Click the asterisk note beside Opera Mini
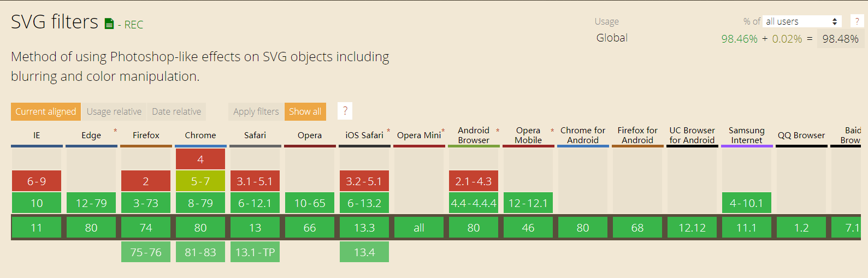 (443, 131)
